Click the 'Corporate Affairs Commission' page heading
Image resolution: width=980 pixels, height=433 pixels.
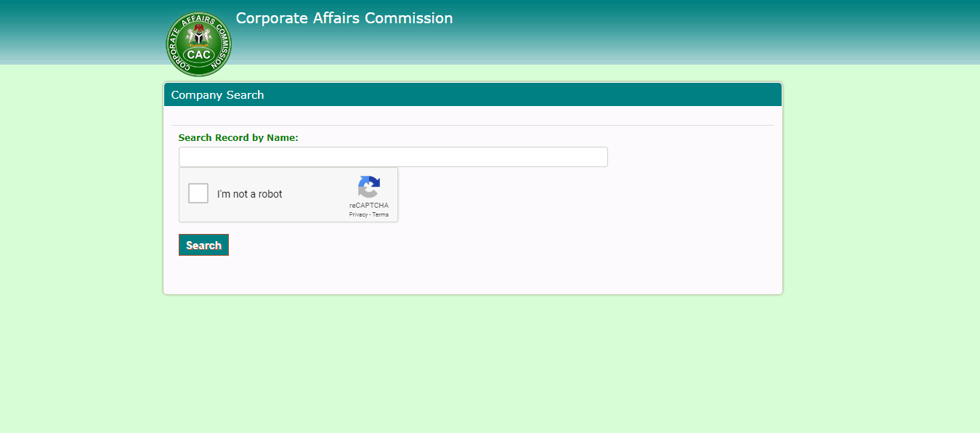tap(344, 18)
